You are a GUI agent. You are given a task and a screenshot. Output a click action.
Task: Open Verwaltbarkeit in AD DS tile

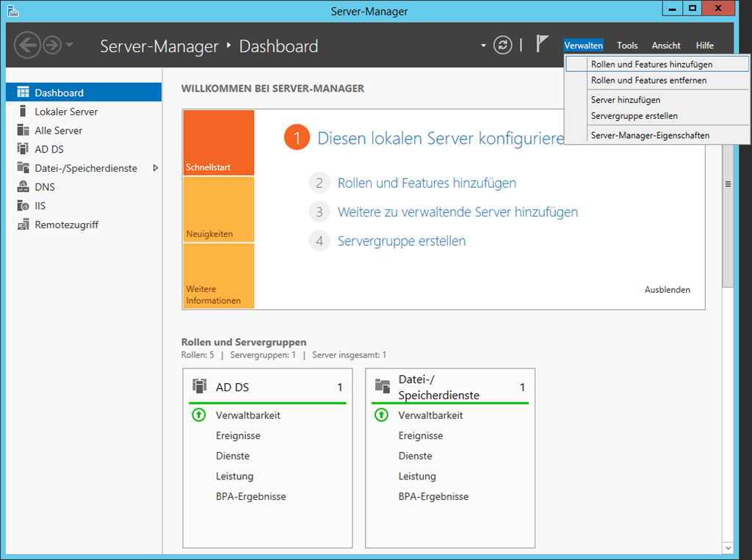[x=248, y=415]
